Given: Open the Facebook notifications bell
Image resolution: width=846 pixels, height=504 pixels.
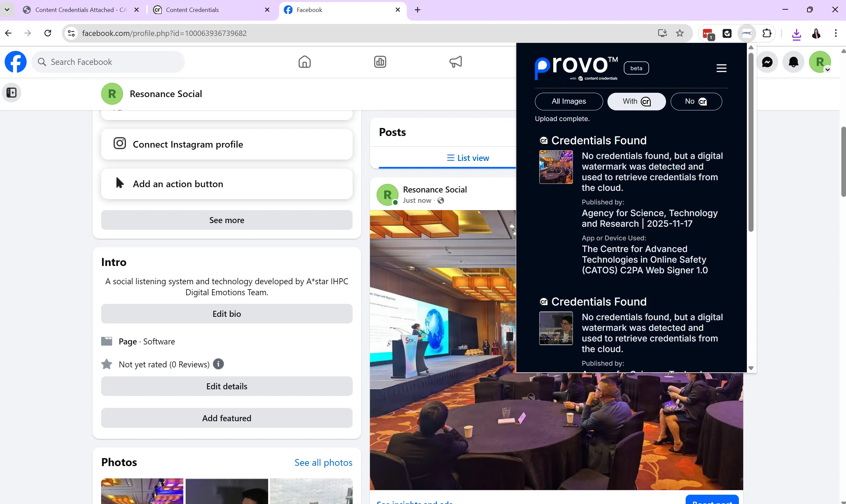Looking at the screenshot, I should click(793, 62).
